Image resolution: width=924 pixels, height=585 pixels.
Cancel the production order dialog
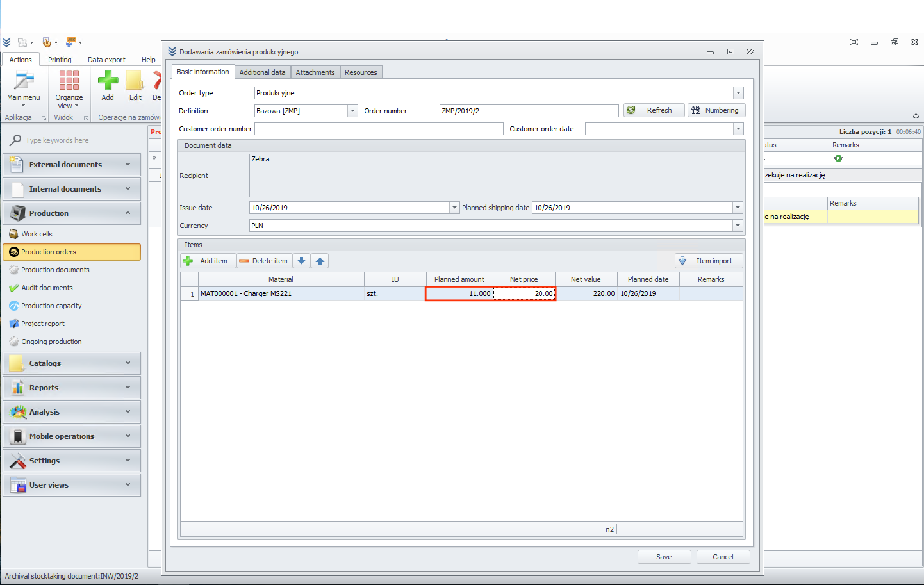coord(723,557)
